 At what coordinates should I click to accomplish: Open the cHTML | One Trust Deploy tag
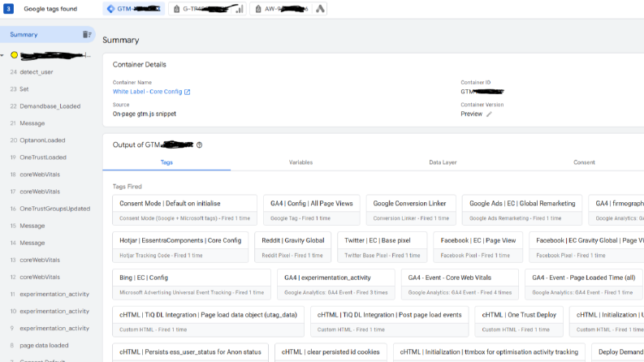[x=519, y=321]
